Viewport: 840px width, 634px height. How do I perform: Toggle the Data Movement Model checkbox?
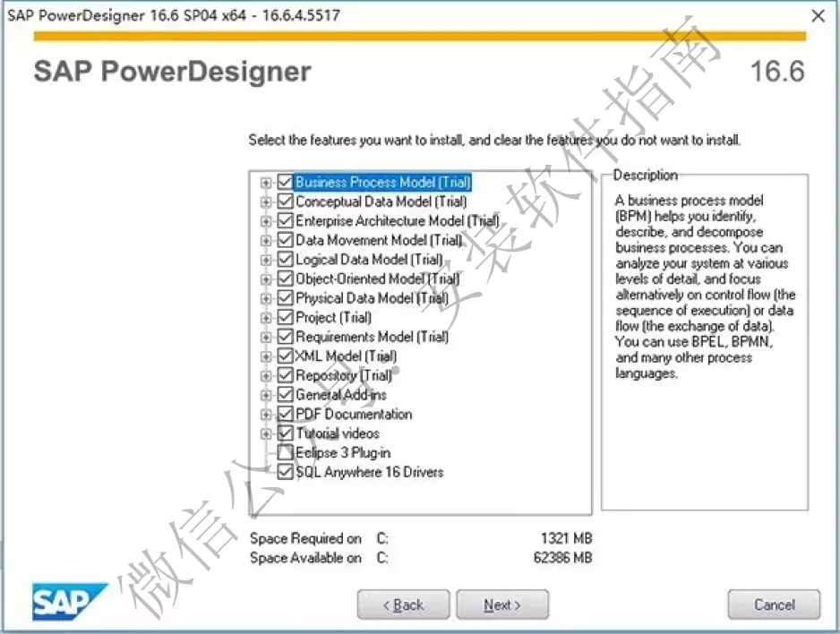[285, 240]
